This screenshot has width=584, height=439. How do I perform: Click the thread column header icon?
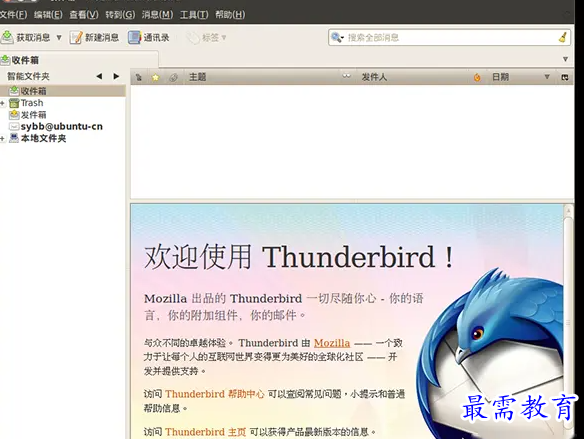139,77
